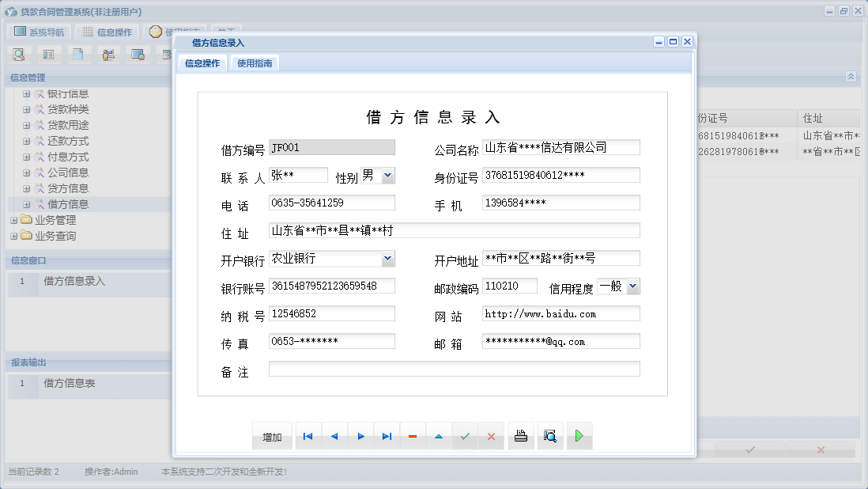Click the green checkmark save icon
This screenshot has width=868, height=489.
[465, 436]
